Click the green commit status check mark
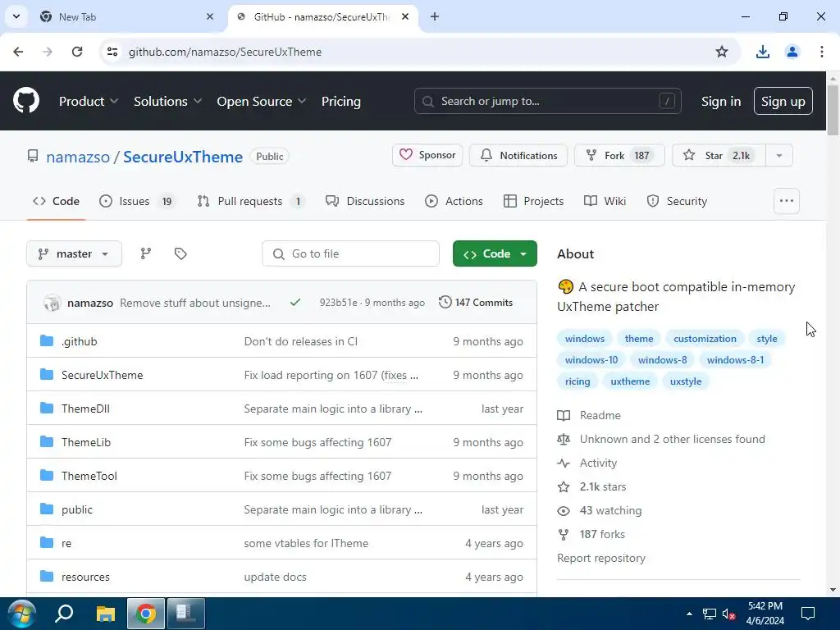Screen dimensions: 840x630 (x=294, y=303)
